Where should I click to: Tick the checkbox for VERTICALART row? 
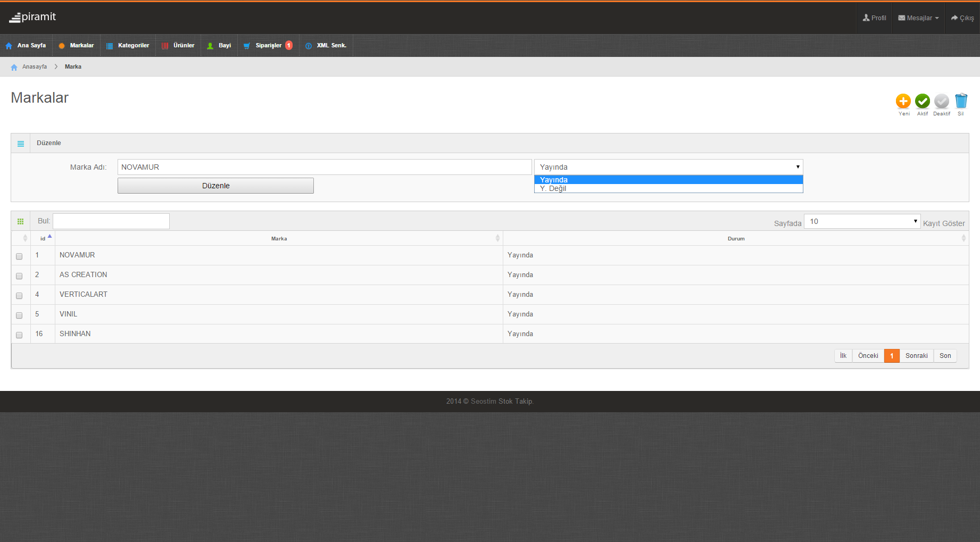click(19, 296)
